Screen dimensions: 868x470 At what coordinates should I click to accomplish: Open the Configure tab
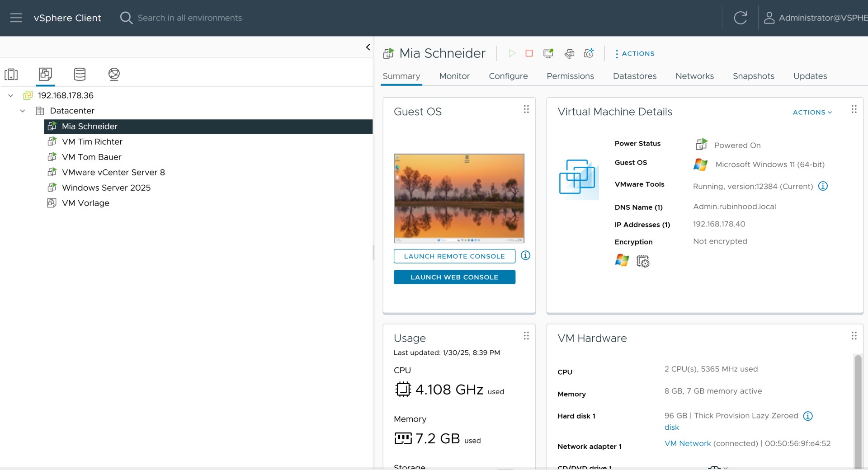click(508, 76)
